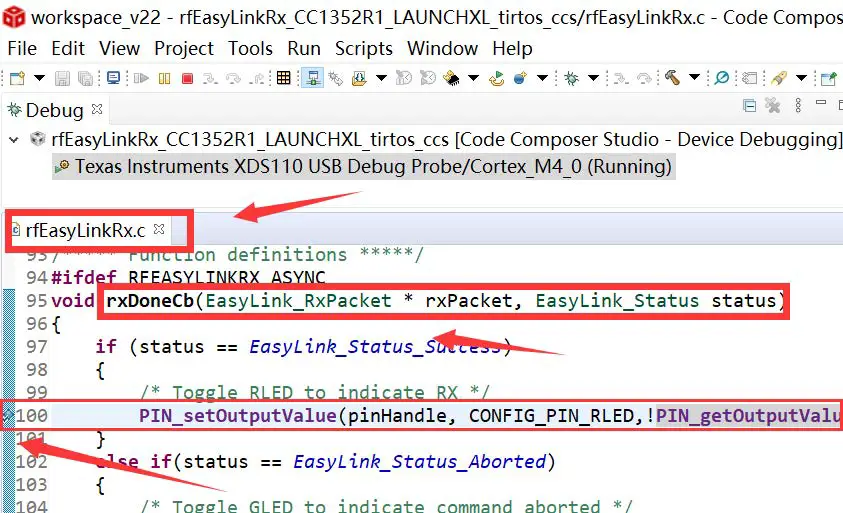The width and height of the screenshot is (843, 513).
Task: Click PIN_setOutputValue on line 100
Action: 238,415
